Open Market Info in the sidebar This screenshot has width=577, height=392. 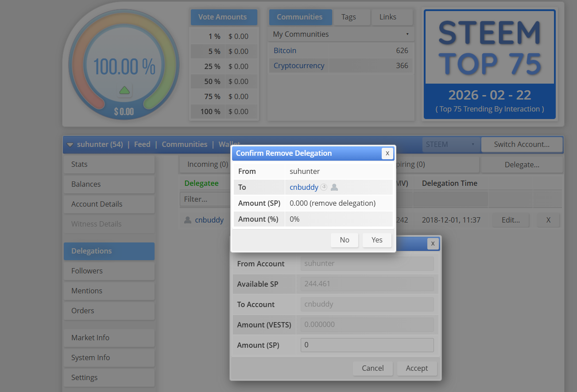(109, 338)
